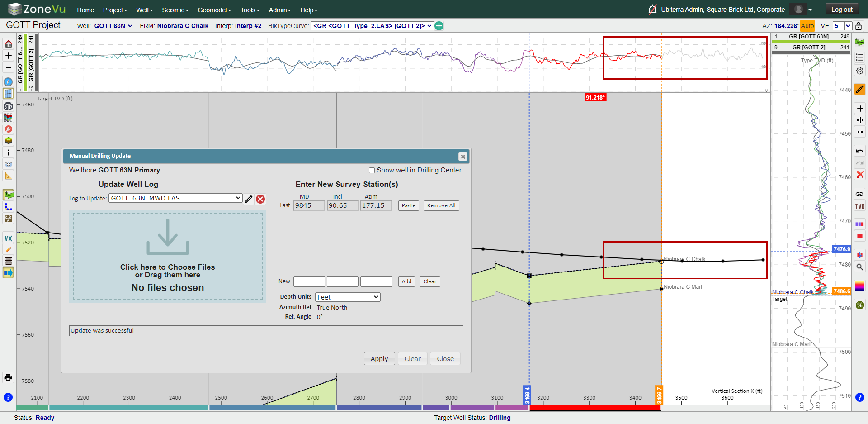Open the Seismic menu
The width and height of the screenshot is (868, 424).
pos(175,10)
